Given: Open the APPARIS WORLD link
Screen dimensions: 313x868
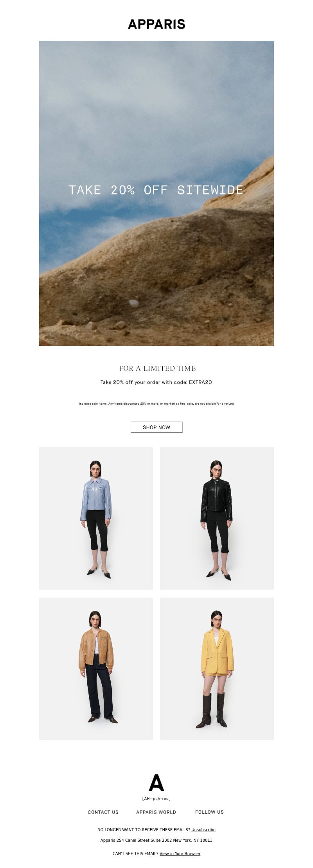Looking at the screenshot, I should [x=156, y=812].
